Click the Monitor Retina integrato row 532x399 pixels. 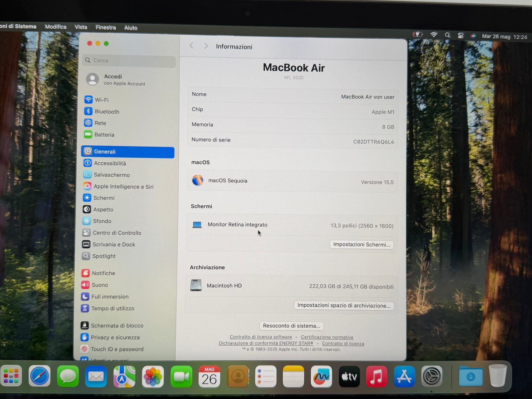pyautogui.click(x=292, y=225)
